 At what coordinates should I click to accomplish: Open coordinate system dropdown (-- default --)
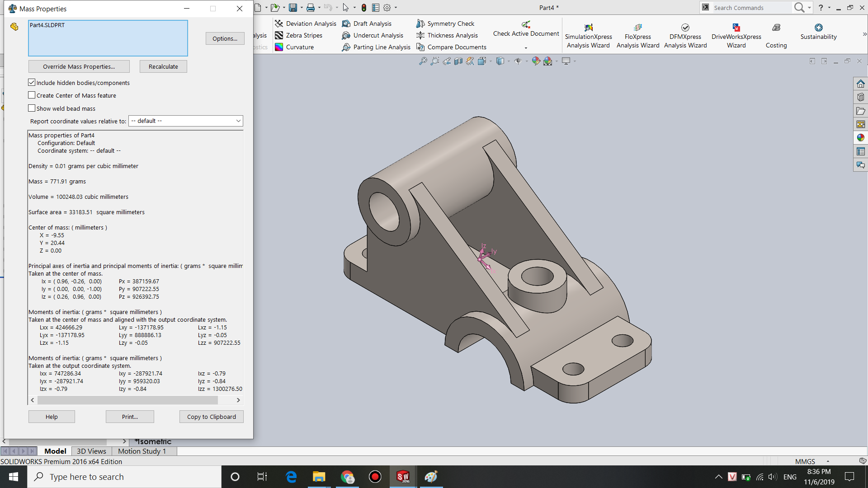tap(186, 121)
